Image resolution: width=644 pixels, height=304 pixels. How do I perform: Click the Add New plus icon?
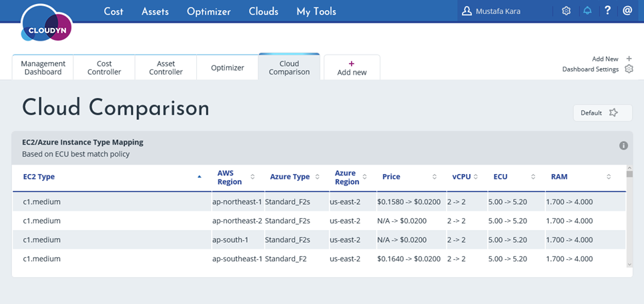[629, 59]
